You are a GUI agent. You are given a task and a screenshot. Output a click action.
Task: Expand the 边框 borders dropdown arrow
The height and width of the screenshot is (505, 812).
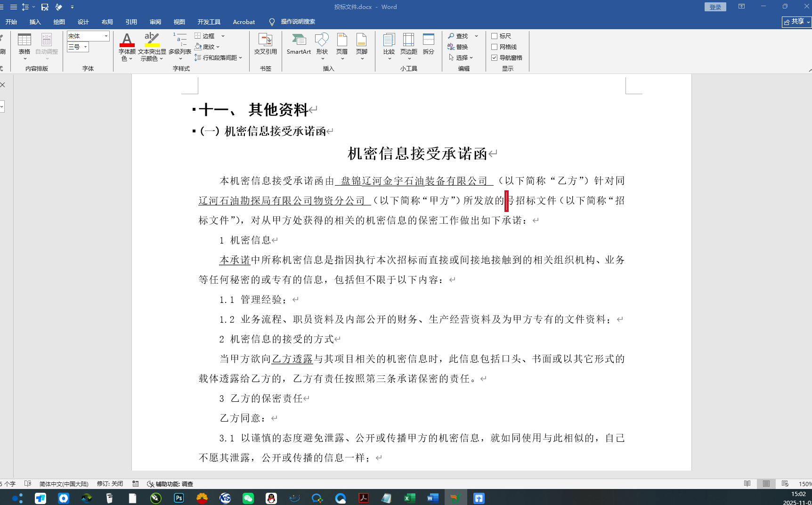(x=223, y=36)
